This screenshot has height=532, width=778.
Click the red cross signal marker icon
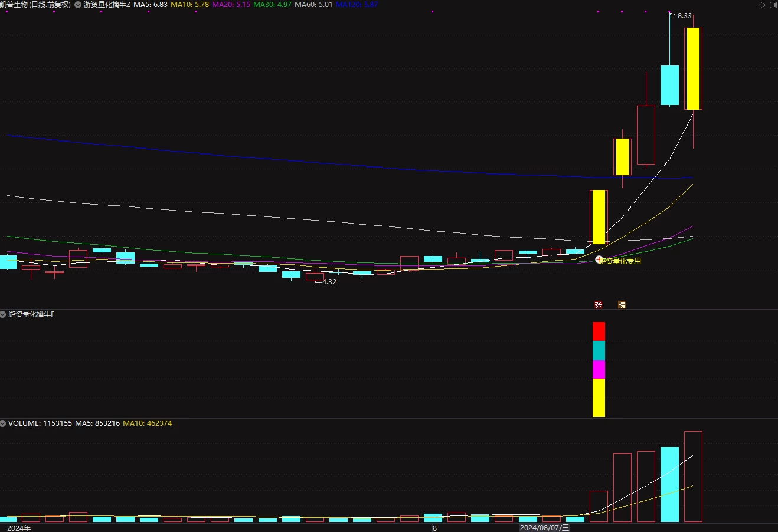coord(599,260)
